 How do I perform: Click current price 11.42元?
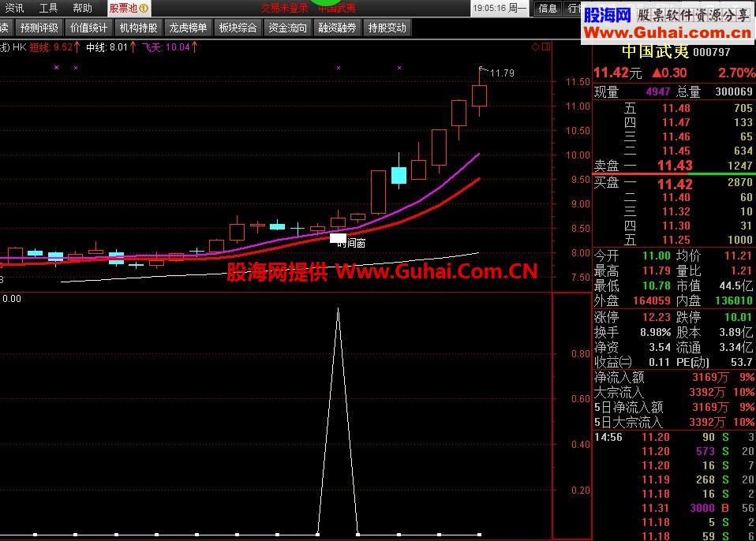tap(618, 73)
